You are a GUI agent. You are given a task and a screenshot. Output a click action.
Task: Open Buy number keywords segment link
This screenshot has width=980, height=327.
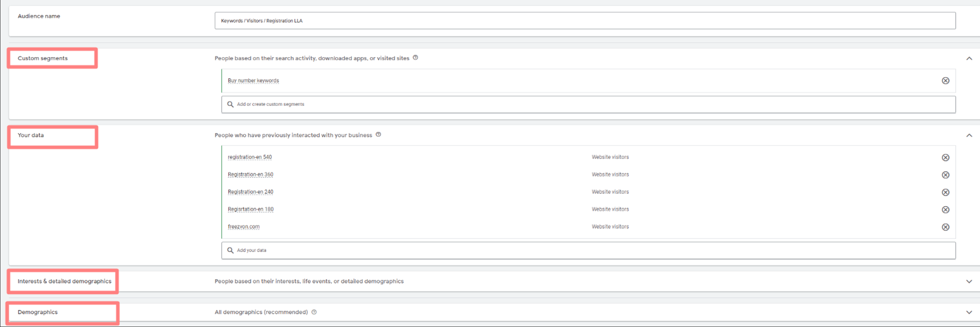(x=253, y=81)
